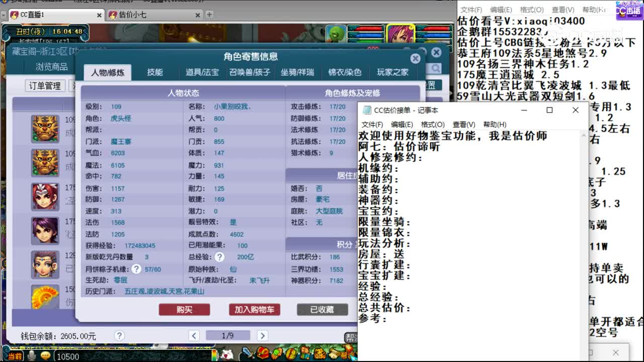
Task: Click the purple-haired player portrait icon
Action: pos(400,34)
